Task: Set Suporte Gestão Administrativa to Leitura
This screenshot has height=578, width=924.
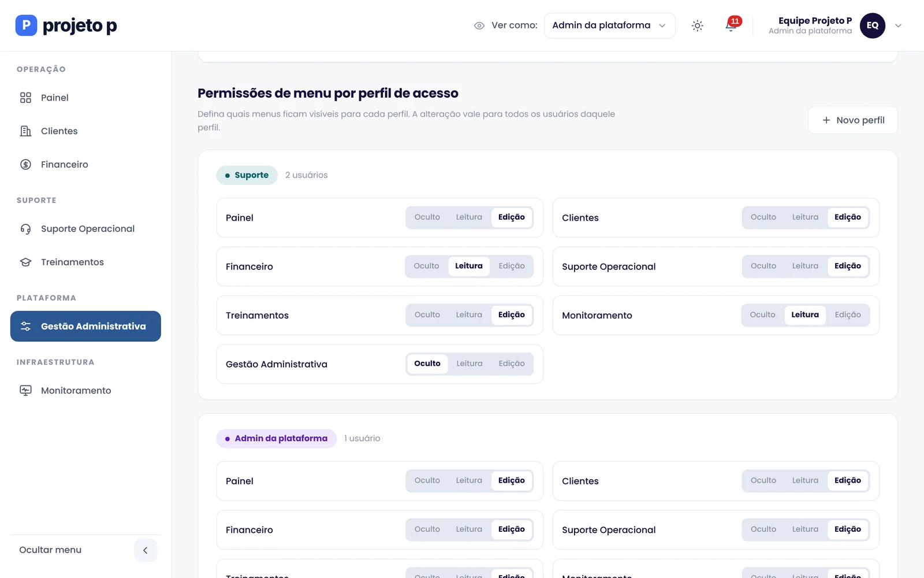Action: [x=470, y=364]
